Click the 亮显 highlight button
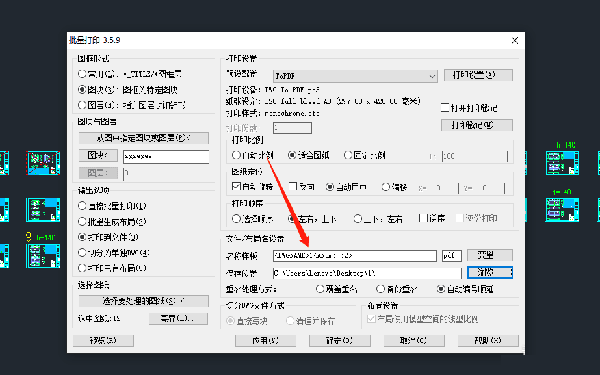 pyautogui.click(x=178, y=318)
